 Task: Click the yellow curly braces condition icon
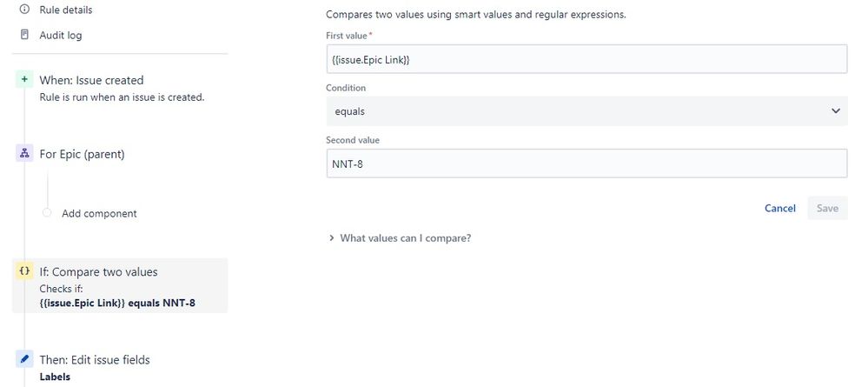click(24, 271)
